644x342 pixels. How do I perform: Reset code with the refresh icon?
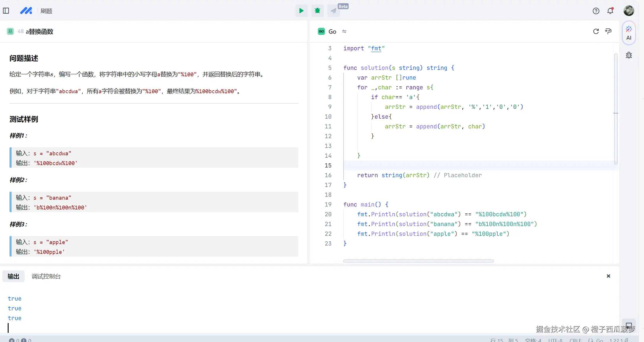[596, 31]
